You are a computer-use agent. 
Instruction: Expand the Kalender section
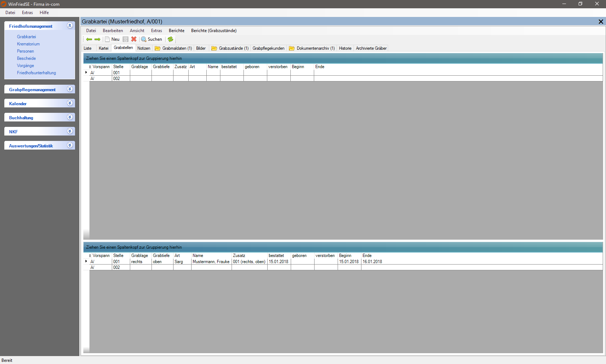(70, 103)
